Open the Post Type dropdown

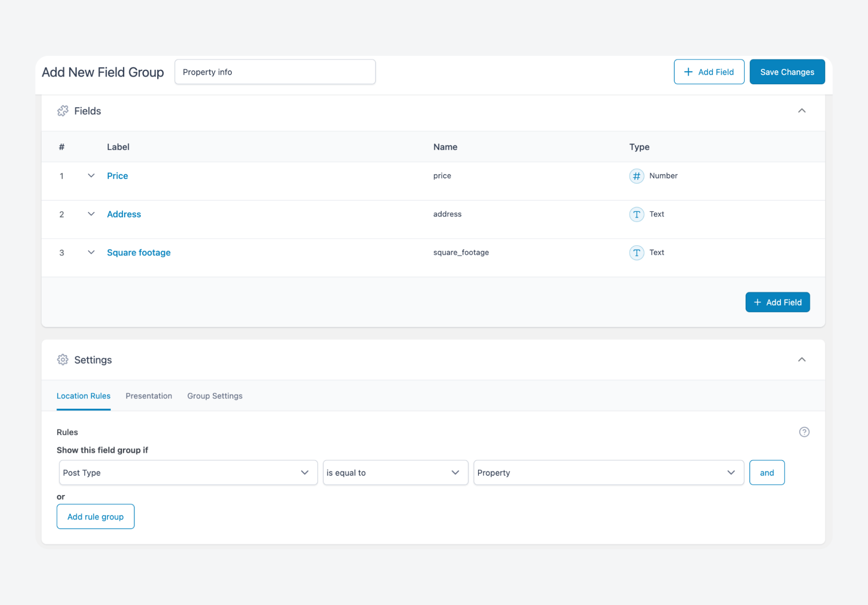point(188,473)
